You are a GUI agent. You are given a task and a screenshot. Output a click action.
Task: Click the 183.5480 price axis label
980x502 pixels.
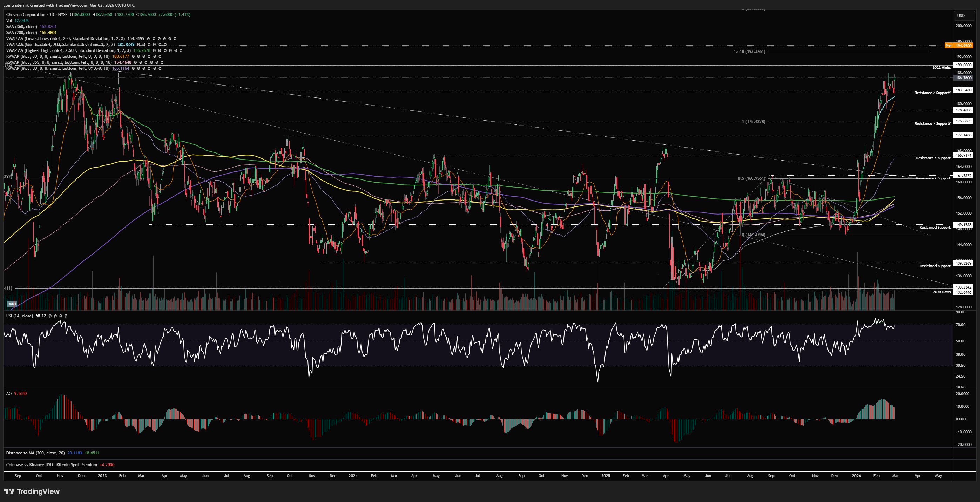click(963, 90)
